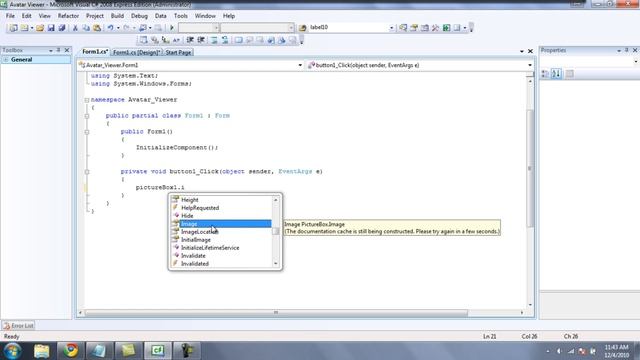Click the Paste toolbar icon
The height and width of the screenshot is (360, 640).
97,28
